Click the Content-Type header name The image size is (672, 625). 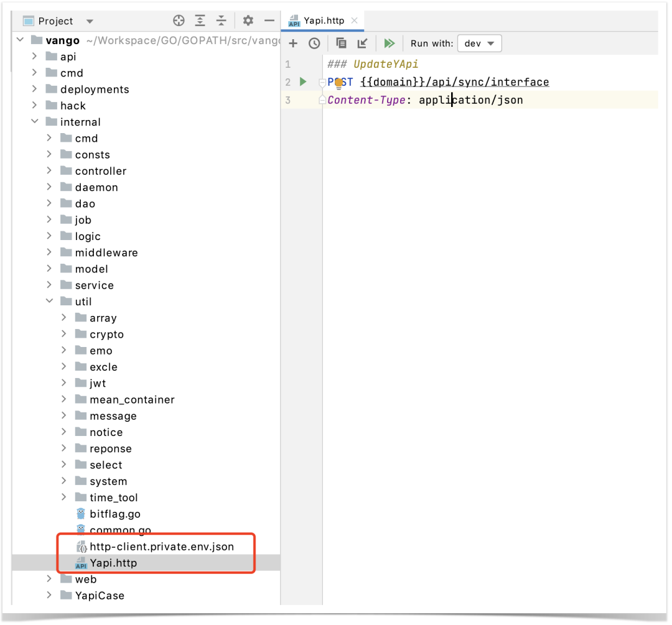366,100
